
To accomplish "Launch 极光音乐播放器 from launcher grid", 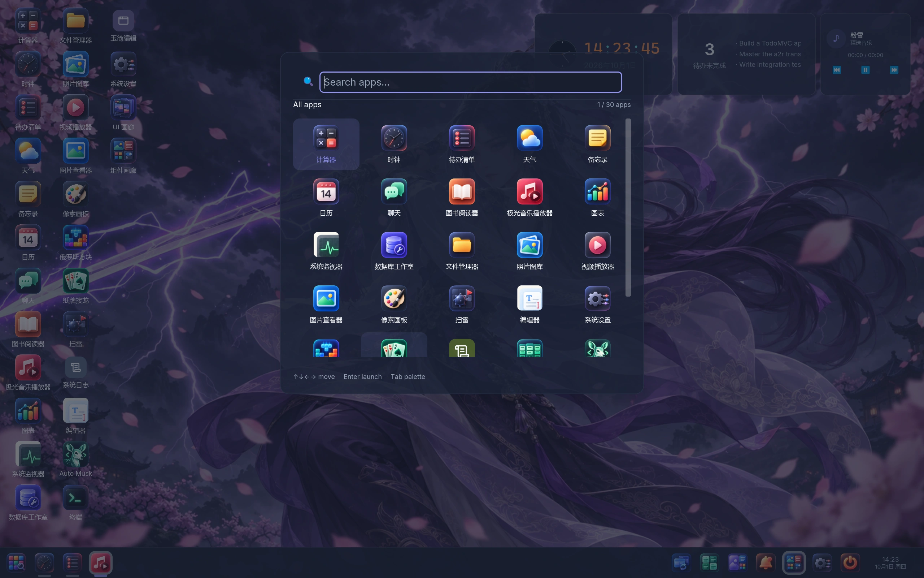I will 529,198.
